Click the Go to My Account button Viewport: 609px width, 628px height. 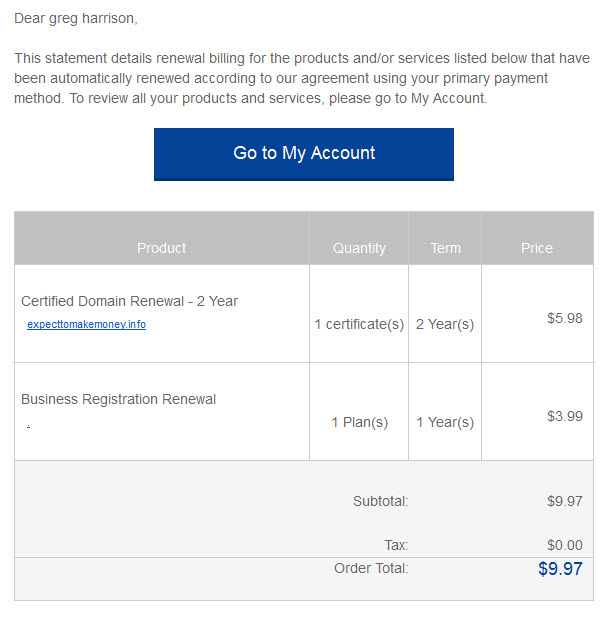point(303,154)
